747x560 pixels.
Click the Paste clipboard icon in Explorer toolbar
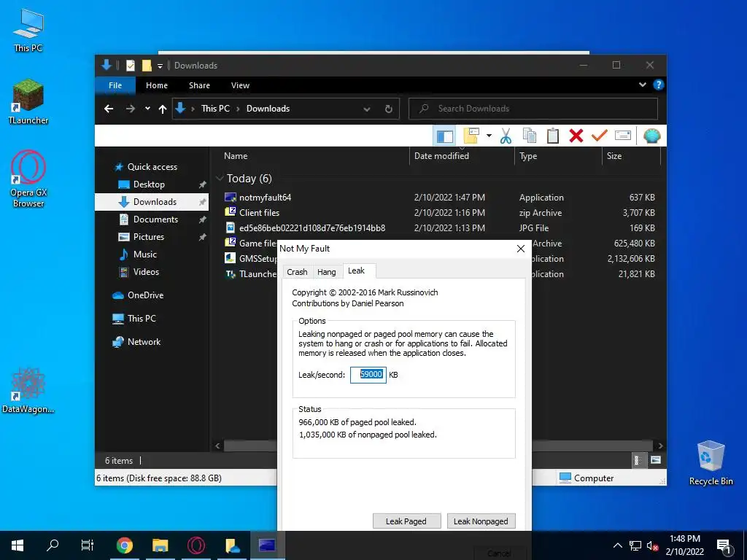tap(553, 136)
